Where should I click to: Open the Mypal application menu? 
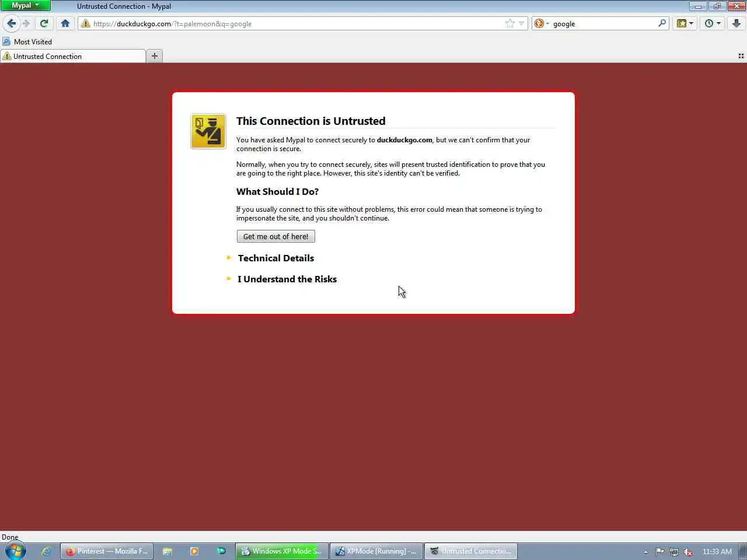pos(25,5)
